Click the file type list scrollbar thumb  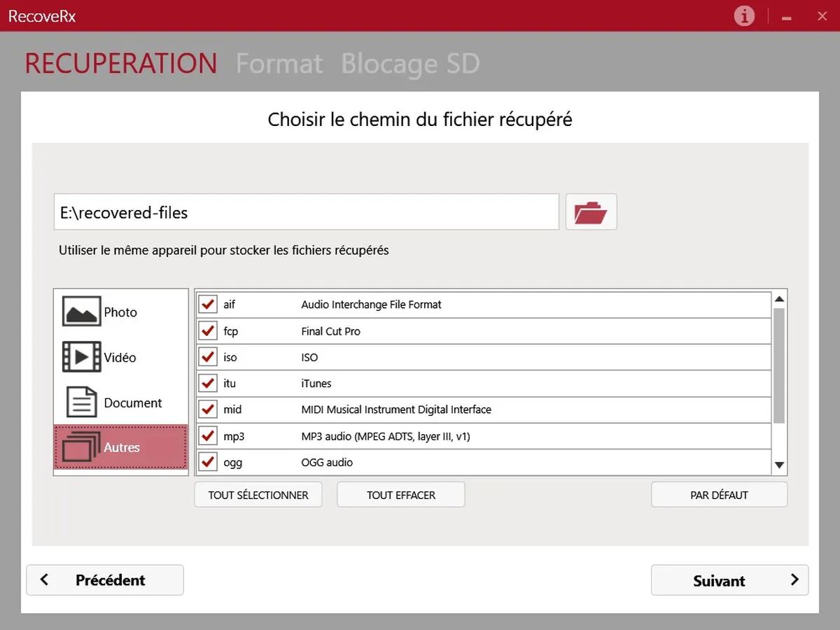779,364
